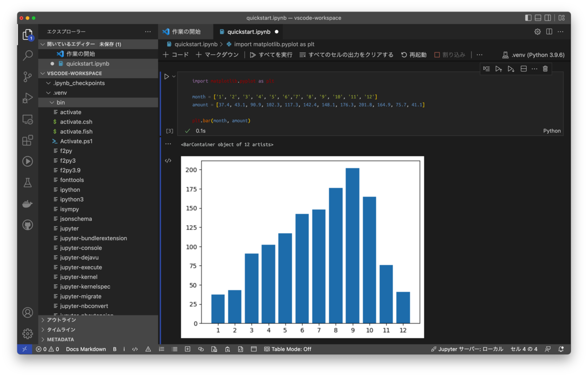This screenshot has height=377, width=588.
Task: Expand the .ipynb_checkpoints folder
Action: [x=98, y=83]
